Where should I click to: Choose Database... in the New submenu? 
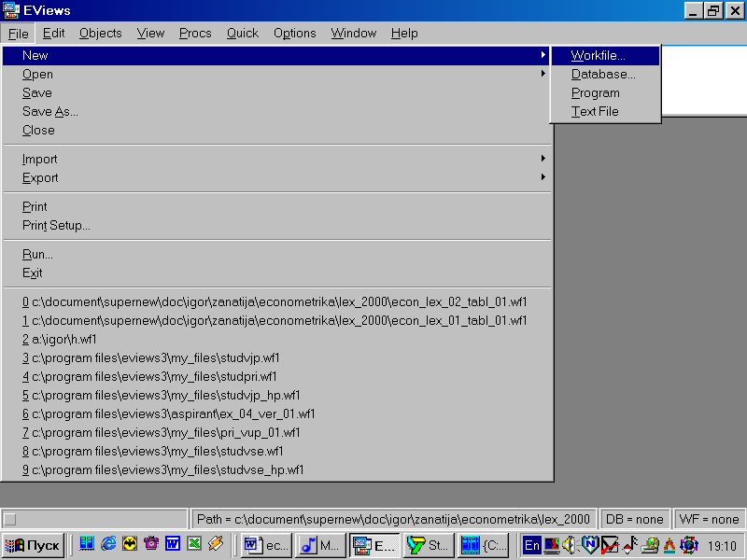coord(605,75)
